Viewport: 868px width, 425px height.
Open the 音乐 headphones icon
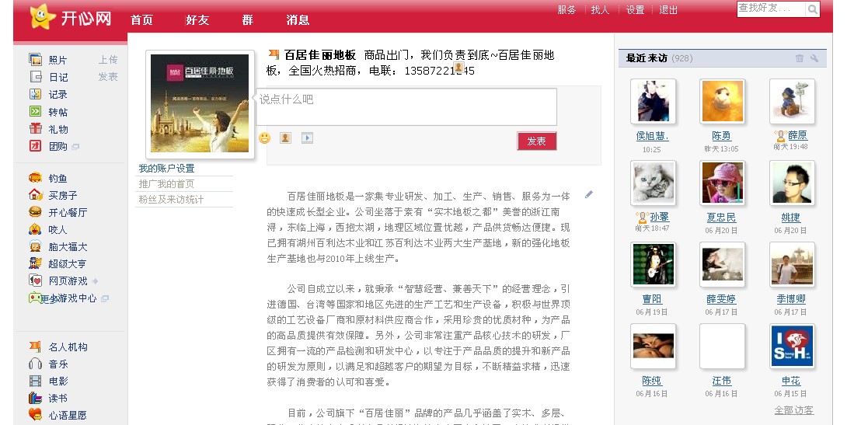pyautogui.click(x=36, y=364)
